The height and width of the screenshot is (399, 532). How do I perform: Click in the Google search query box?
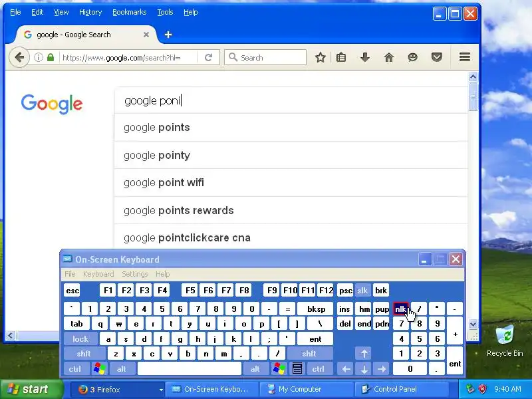(x=291, y=100)
